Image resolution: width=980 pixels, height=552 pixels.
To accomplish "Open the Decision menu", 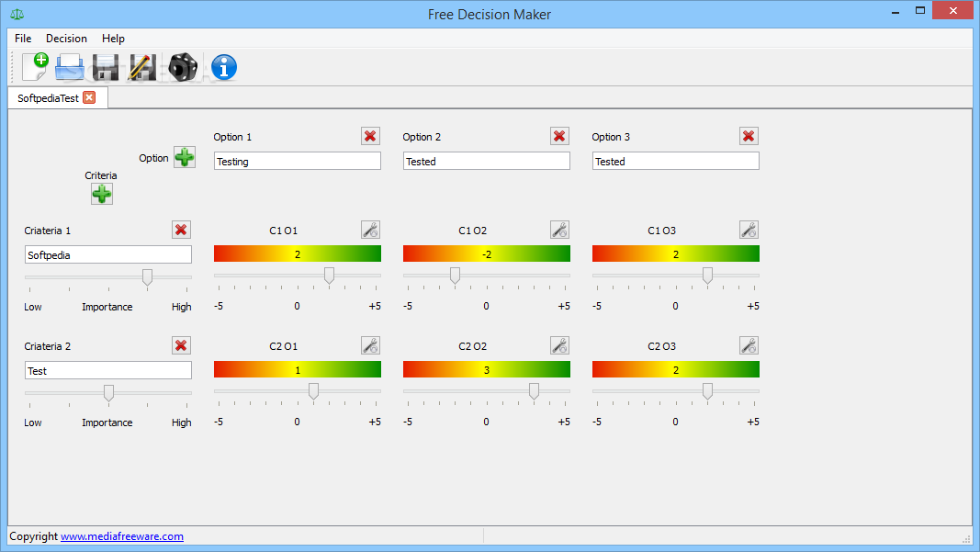I will 66,39.
